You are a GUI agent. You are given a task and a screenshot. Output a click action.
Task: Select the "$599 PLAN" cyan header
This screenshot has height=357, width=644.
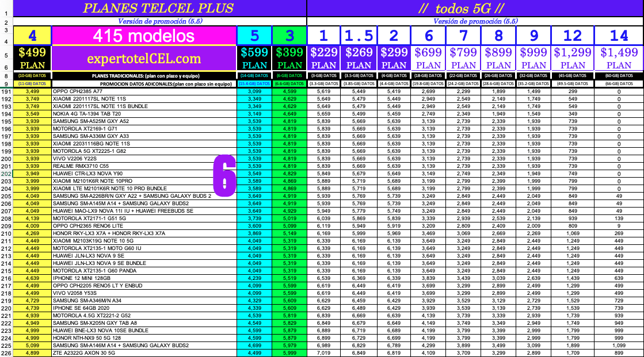point(254,58)
